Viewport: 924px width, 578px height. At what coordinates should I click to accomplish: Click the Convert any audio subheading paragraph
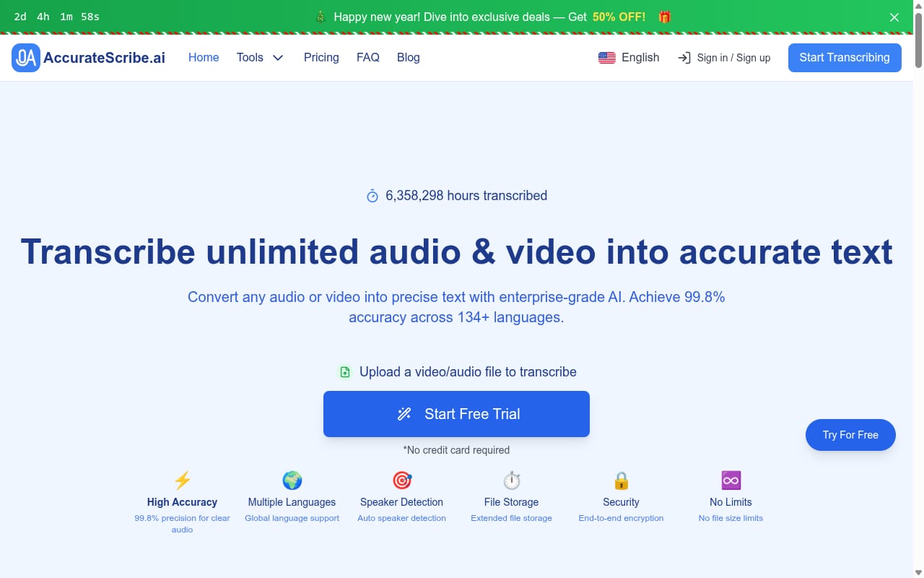coord(456,307)
